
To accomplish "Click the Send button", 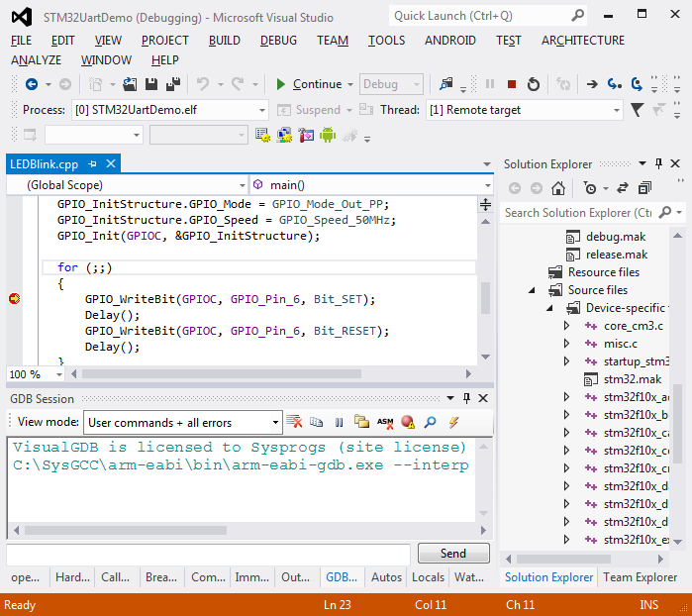I will click(453, 554).
